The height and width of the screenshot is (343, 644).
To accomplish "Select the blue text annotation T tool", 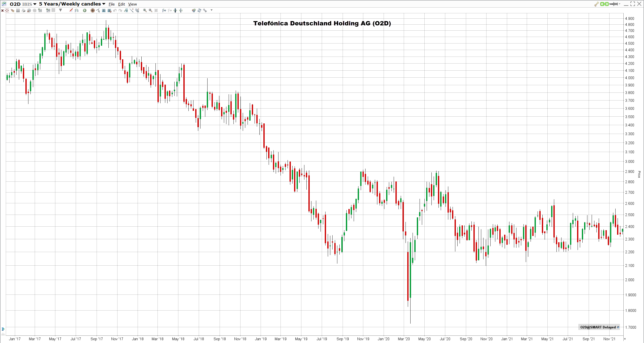I will [x=104, y=10].
